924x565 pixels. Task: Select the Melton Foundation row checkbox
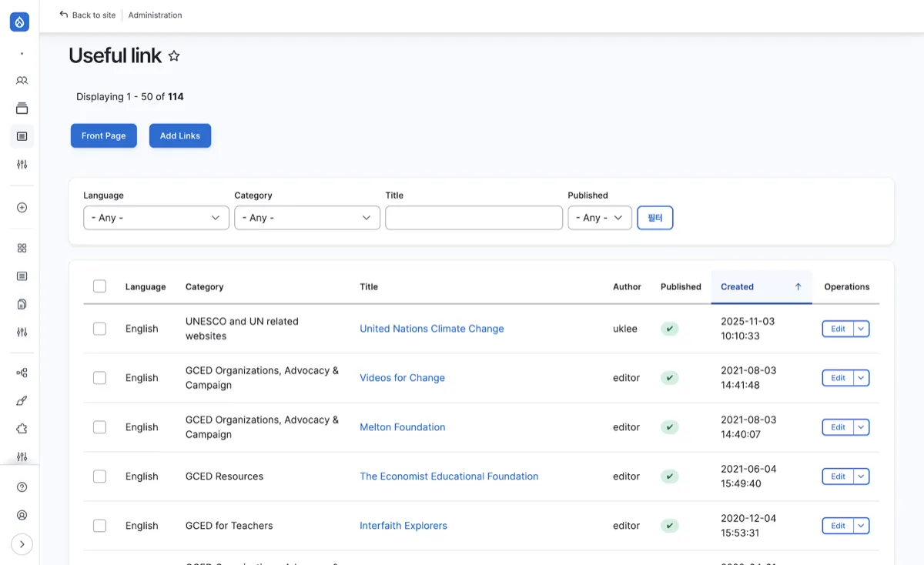tap(99, 427)
